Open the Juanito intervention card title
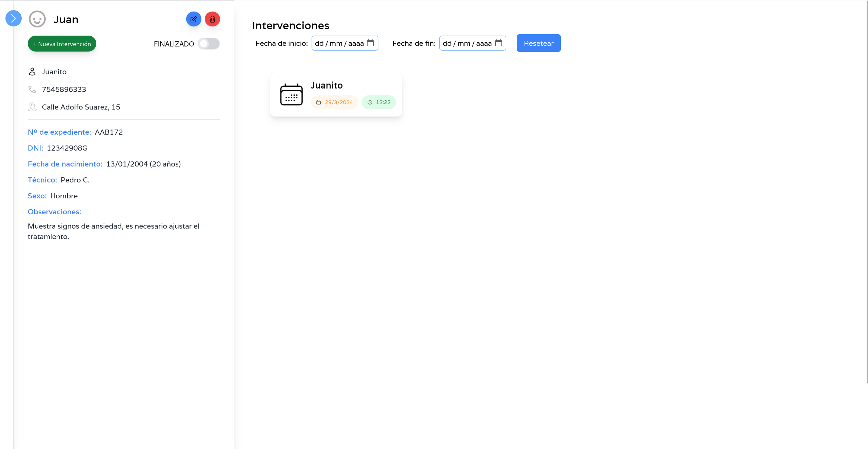 click(327, 85)
